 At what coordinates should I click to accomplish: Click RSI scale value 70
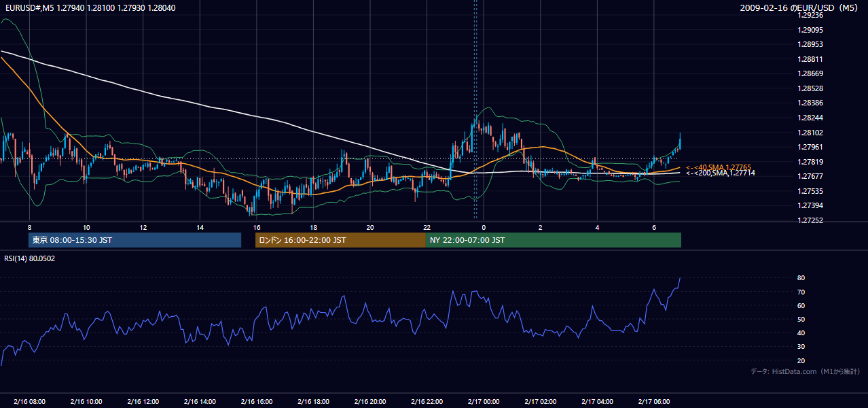801,292
